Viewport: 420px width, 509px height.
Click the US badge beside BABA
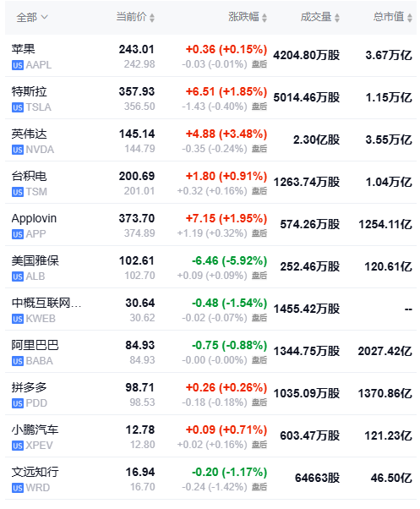coord(18,361)
